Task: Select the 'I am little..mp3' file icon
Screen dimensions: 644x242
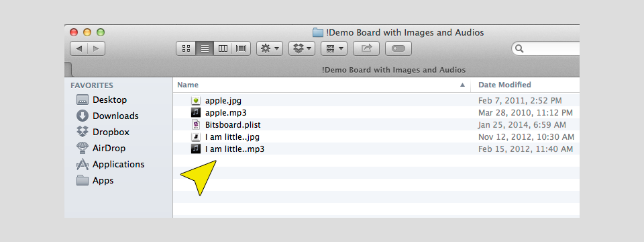Action: (x=196, y=149)
